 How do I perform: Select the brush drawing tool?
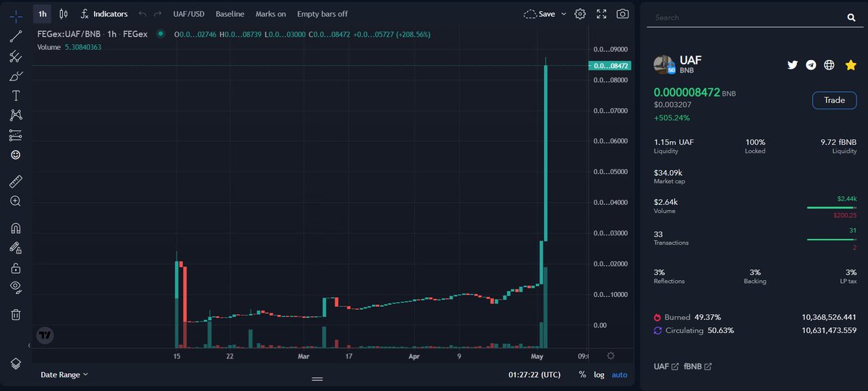(x=15, y=75)
